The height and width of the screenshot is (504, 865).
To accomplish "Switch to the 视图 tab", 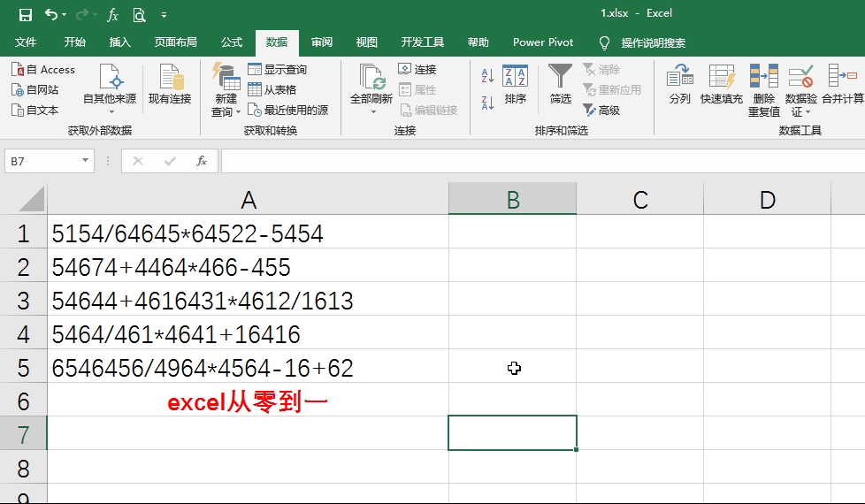I will click(x=366, y=42).
